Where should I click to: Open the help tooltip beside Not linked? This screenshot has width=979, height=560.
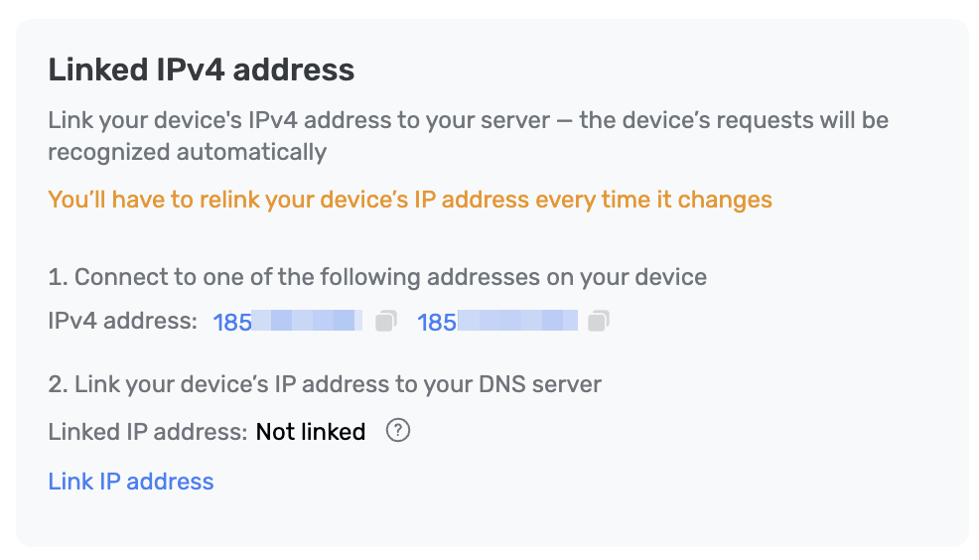coord(398,430)
